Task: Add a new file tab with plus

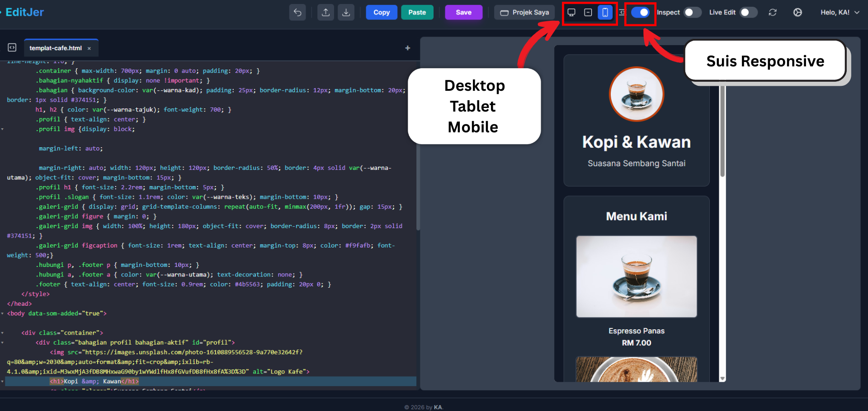Action: tap(407, 48)
